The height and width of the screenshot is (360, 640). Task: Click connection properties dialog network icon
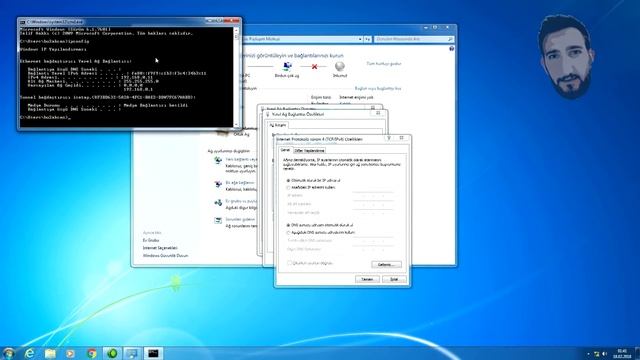coord(268,114)
